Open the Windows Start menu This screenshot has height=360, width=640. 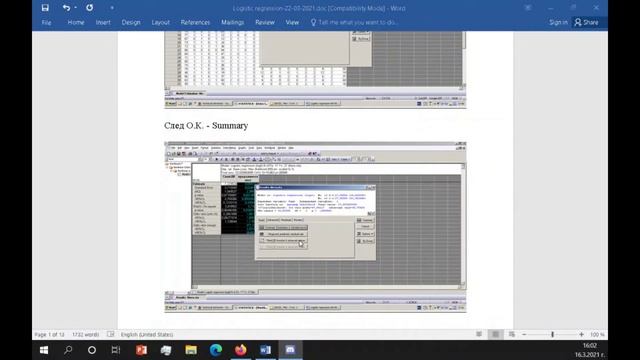point(44,350)
